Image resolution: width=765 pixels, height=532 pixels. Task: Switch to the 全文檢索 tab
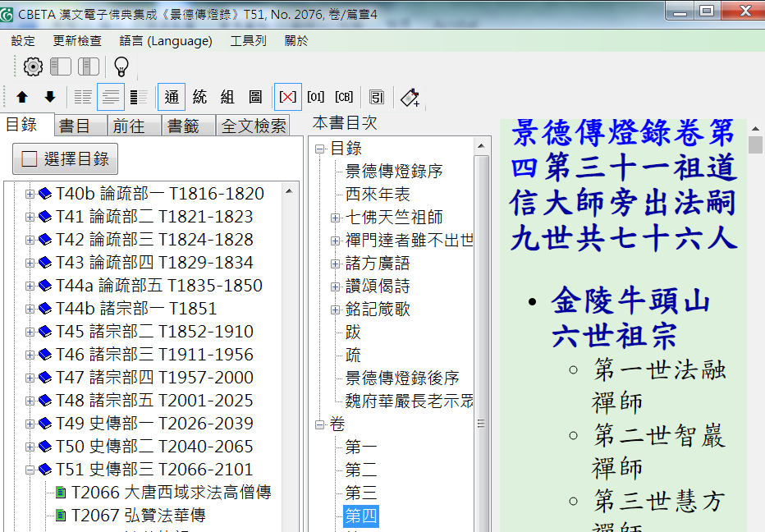pos(254,126)
